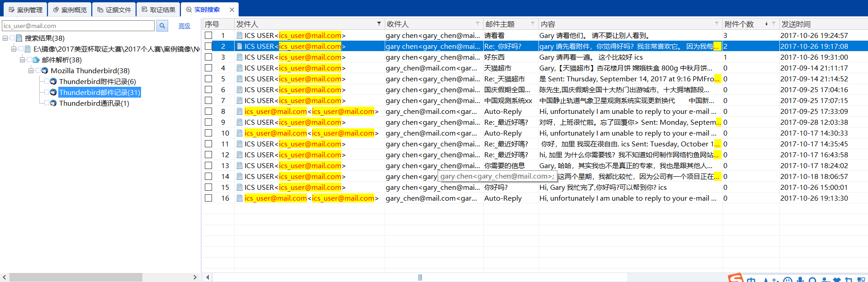Viewport: 868px width, 282px height.
Task: Click the mail file icon in row 6
Action: click(x=240, y=89)
